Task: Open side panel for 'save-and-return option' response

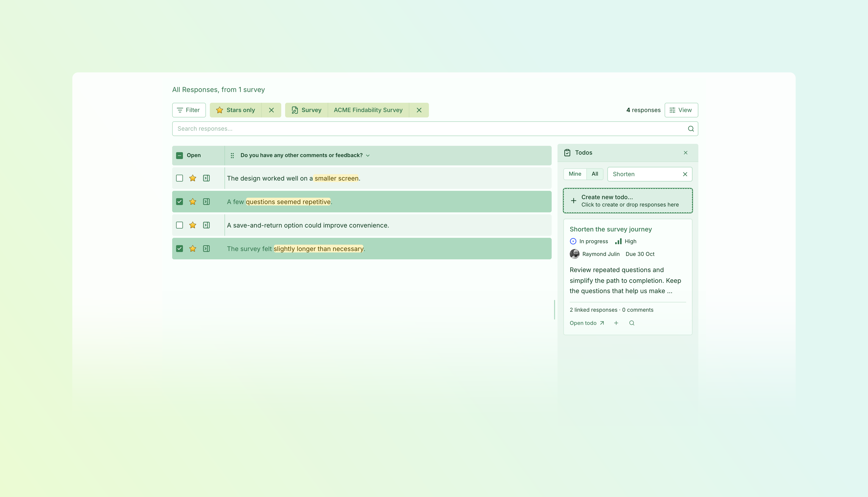Action: (x=206, y=225)
